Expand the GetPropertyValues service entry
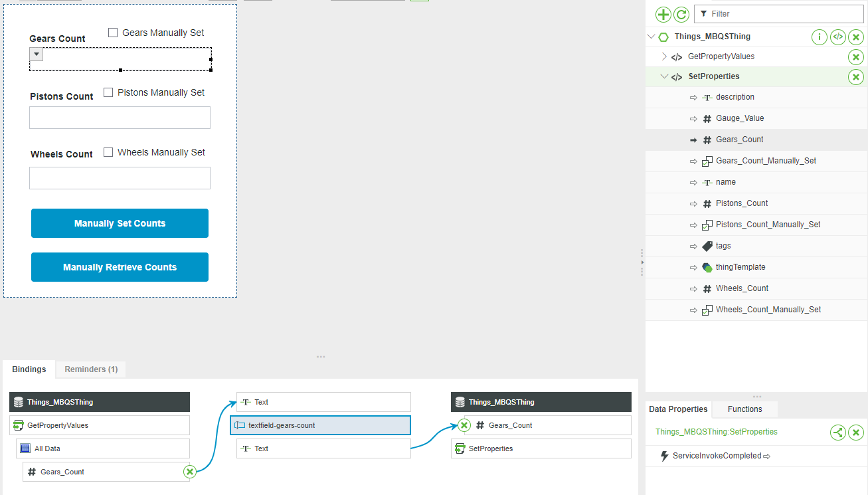 coord(663,56)
